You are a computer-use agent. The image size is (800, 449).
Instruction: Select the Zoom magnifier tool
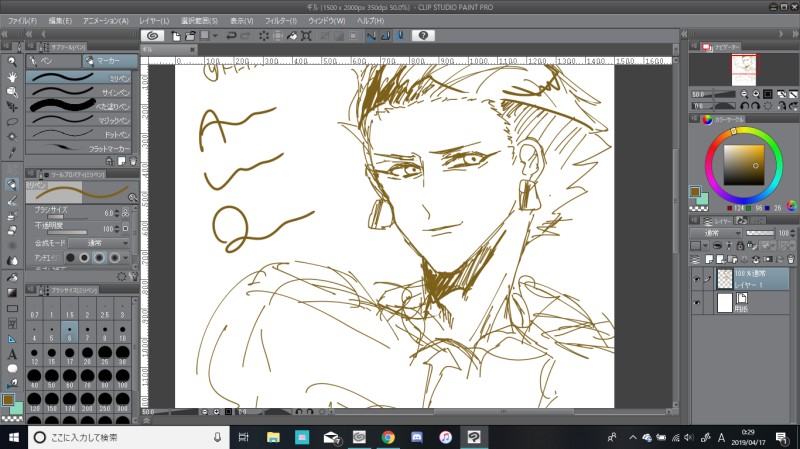[12, 62]
